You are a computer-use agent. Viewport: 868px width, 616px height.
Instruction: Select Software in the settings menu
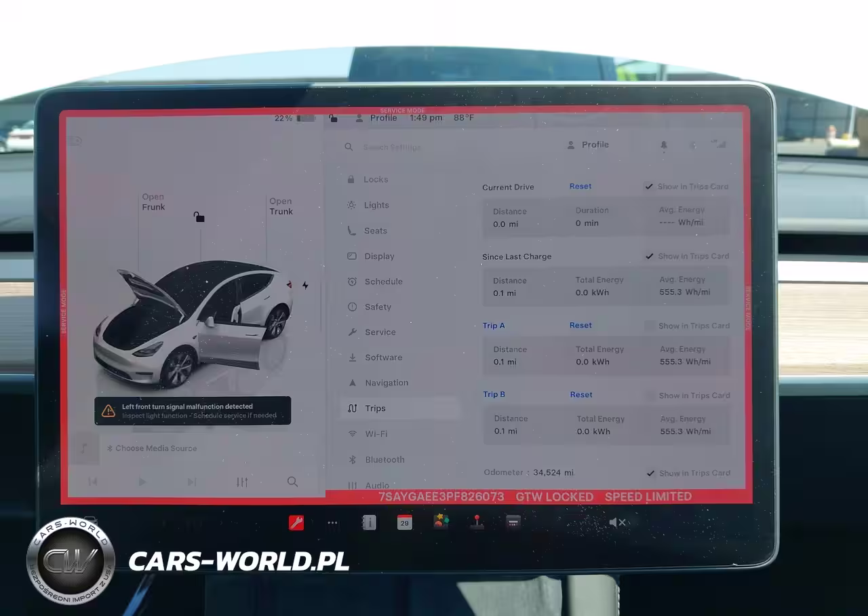click(383, 358)
